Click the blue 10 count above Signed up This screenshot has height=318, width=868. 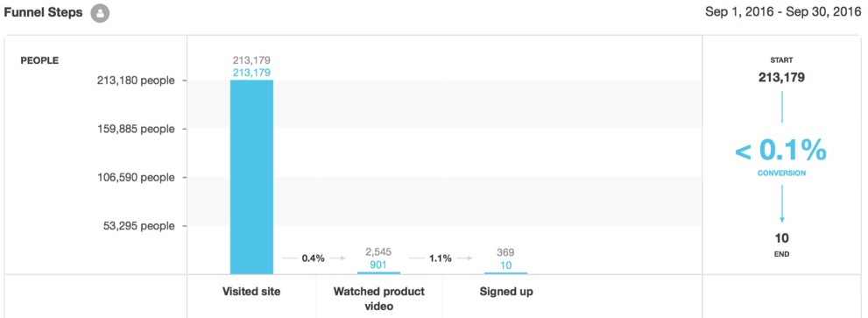point(505,265)
